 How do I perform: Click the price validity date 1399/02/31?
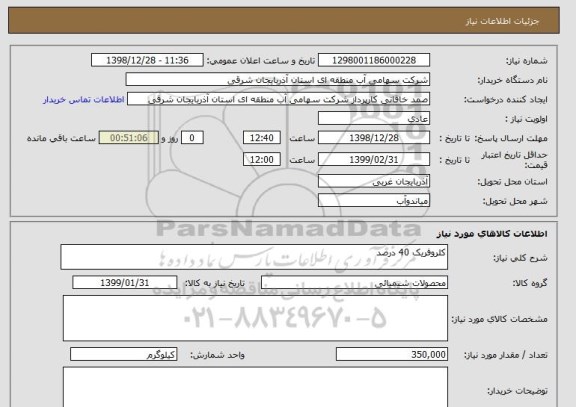374,159
